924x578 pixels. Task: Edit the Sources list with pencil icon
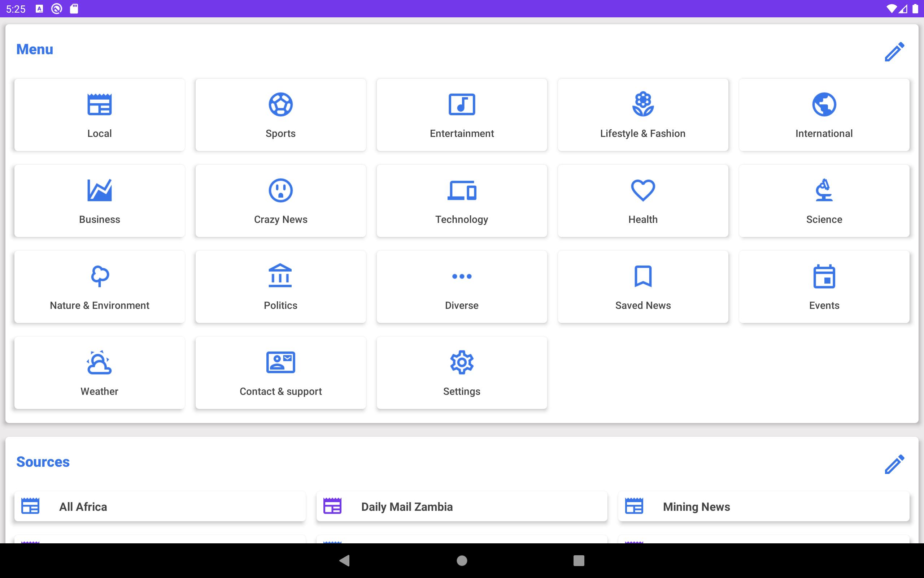point(894,464)
